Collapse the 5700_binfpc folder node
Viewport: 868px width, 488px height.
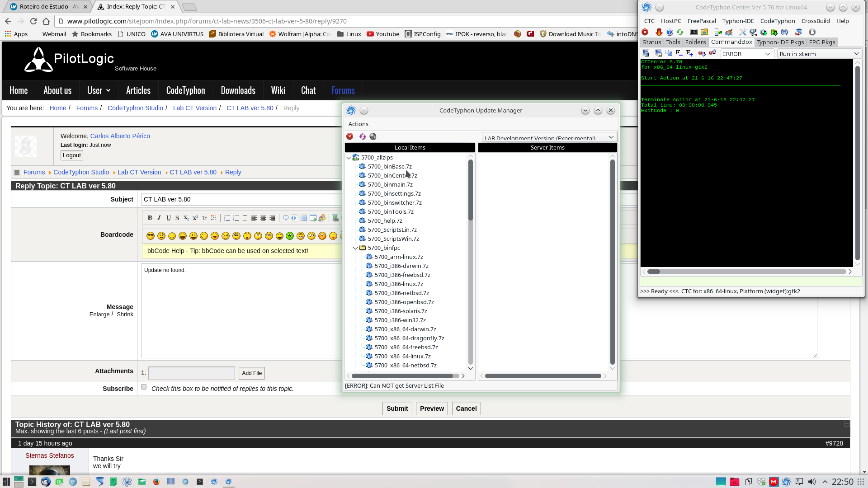tap(355, 248)
